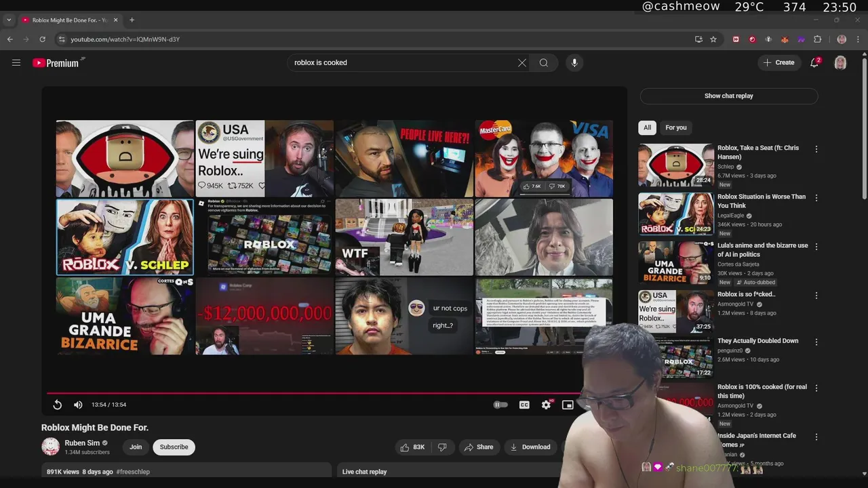Select the 'For you' filter chip
Viewport: 868px width, 488px height.
[x=676, y=127]
